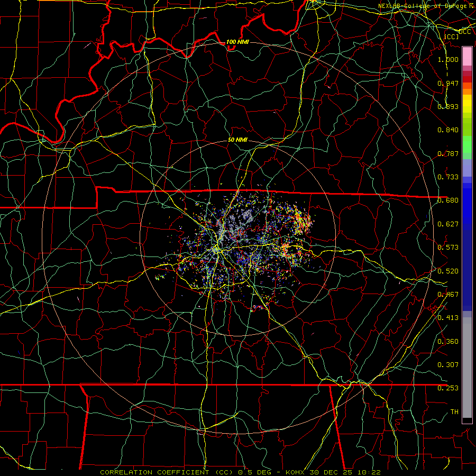
Task: Click the 0.573 scale value
Action: [448, 248]
